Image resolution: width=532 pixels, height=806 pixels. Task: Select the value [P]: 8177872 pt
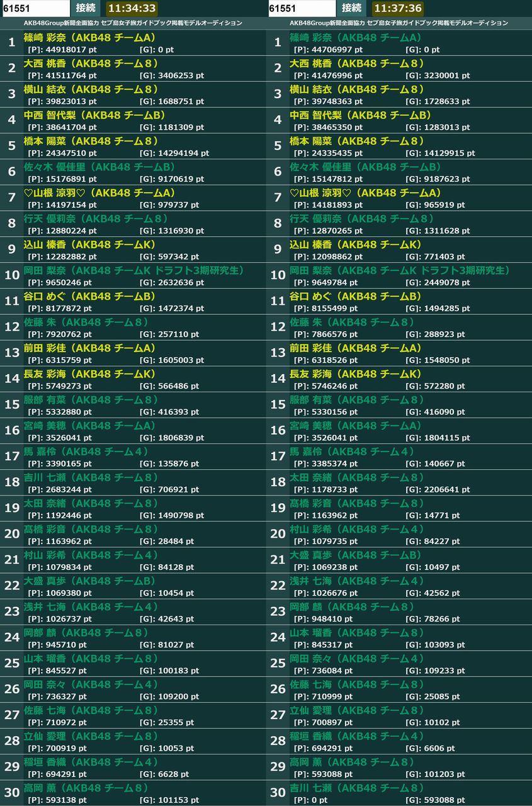point(60,307)
